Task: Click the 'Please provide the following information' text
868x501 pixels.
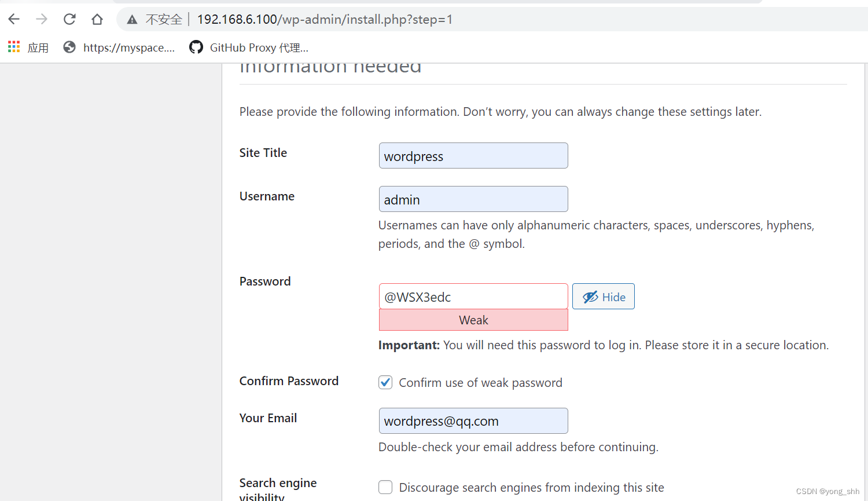Action: [501, 112]
